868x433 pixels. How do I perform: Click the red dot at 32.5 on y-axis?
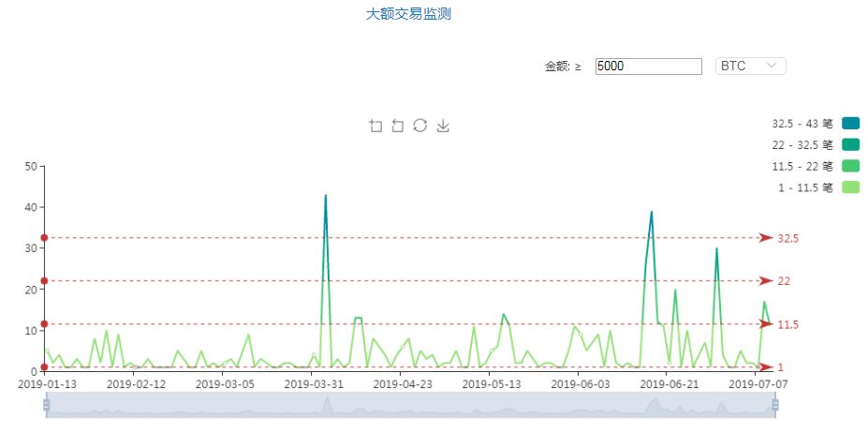[x=44, y=238]
